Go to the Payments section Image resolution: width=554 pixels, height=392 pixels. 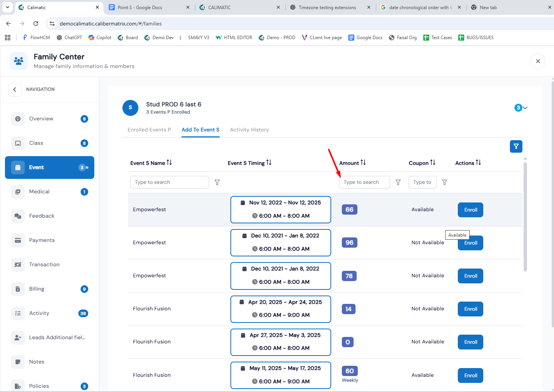pyautogui.click(x=49, y=240)
